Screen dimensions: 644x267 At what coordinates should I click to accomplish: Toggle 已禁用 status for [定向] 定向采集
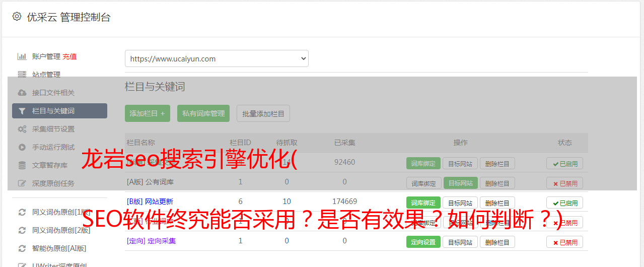565,242
